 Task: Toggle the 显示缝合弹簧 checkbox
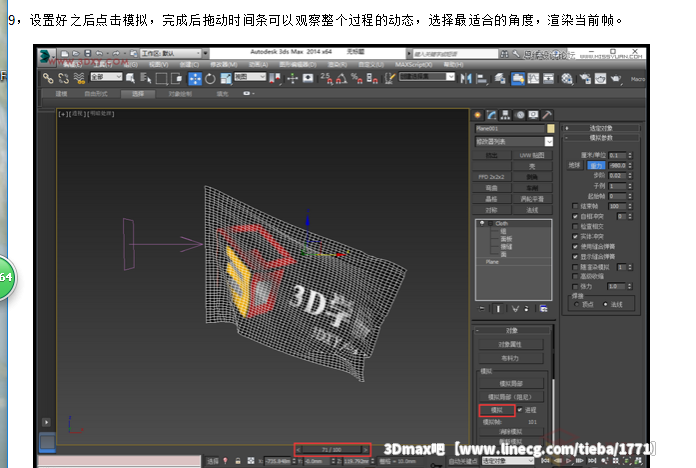pyautogui.click(x=575, y=257)
